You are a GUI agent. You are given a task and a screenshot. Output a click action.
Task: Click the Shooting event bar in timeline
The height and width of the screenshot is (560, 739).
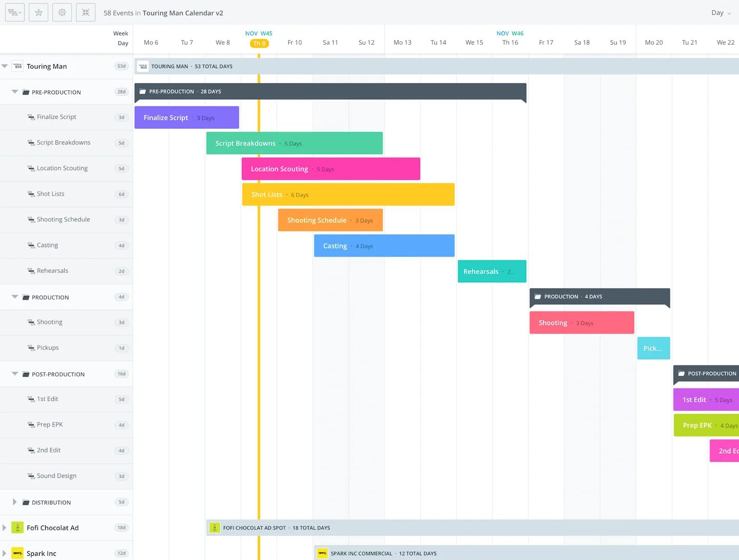tap(581, 323)
